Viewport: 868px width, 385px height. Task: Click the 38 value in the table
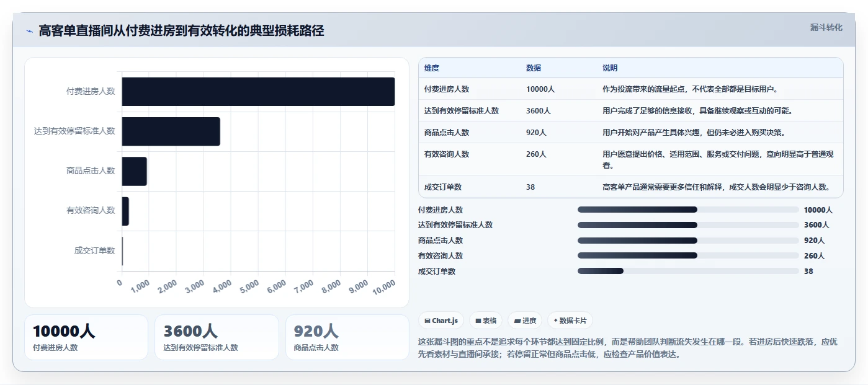click(x=530, y=187)
